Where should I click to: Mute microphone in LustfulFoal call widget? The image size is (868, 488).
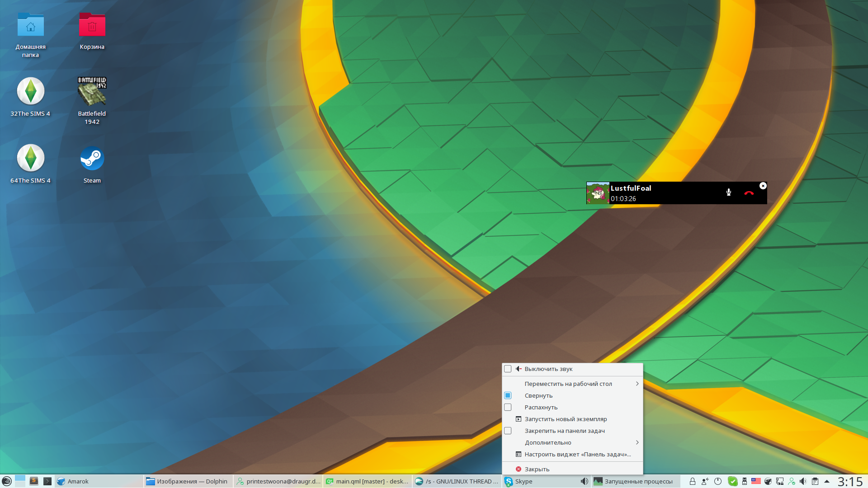tap(729, 192)
